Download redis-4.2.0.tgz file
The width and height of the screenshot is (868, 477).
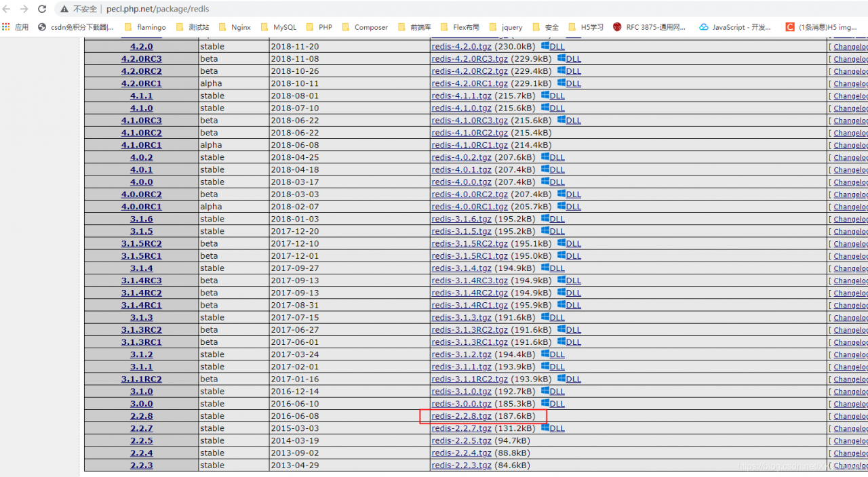pyautogui.click(x=461, y=47)
